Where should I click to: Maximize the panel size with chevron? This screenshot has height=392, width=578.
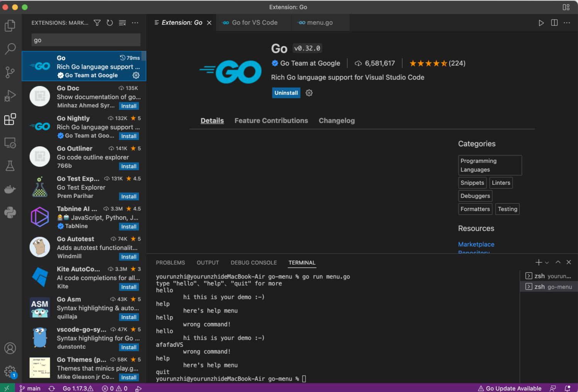[558, 262]
